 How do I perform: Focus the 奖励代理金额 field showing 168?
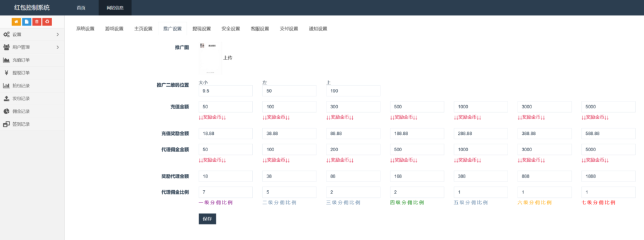[x=417, y=176]
